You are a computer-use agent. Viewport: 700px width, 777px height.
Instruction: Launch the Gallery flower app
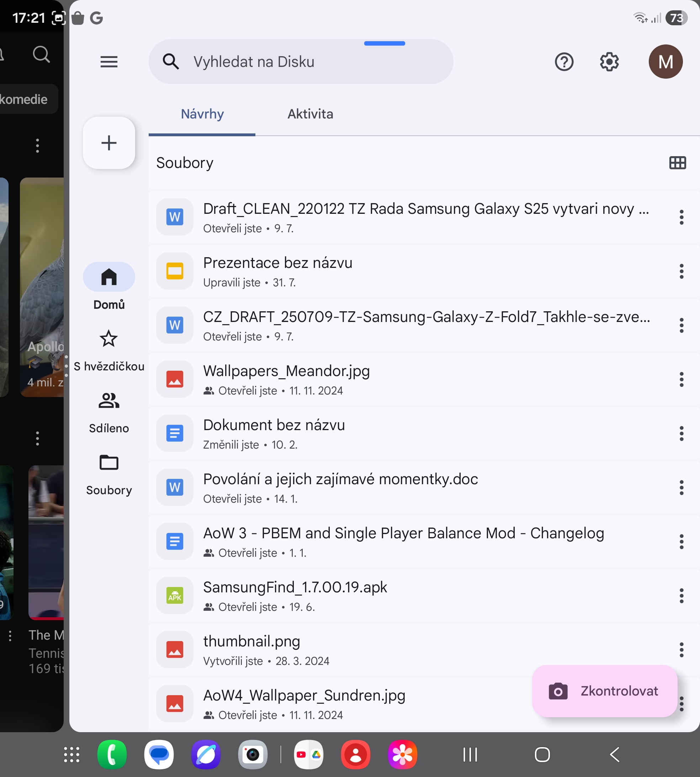point(402,754)
